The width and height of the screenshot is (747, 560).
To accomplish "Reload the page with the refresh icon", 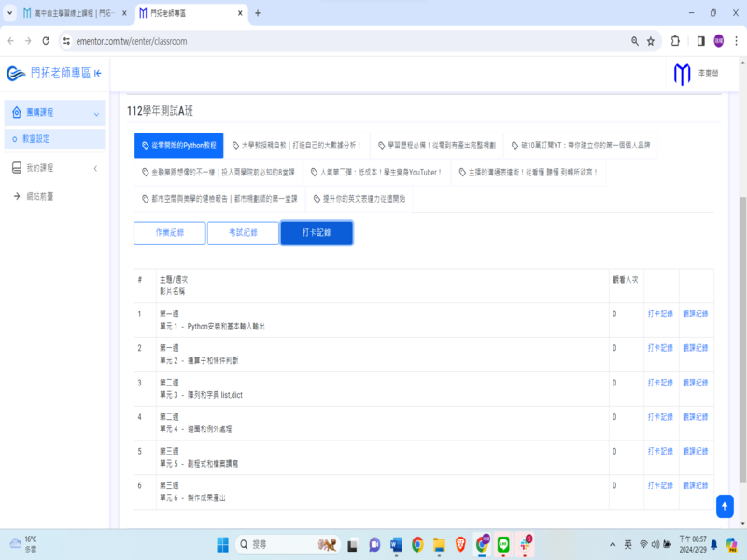I will (46, 41).
